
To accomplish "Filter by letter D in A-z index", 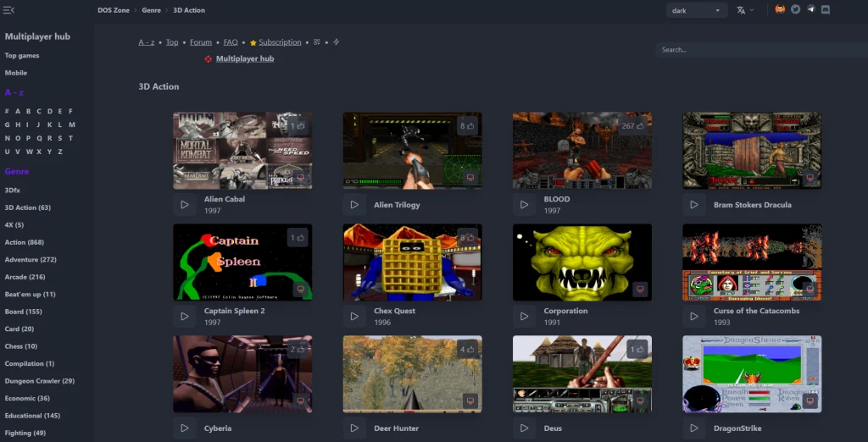I will click(x=49, y=111).
